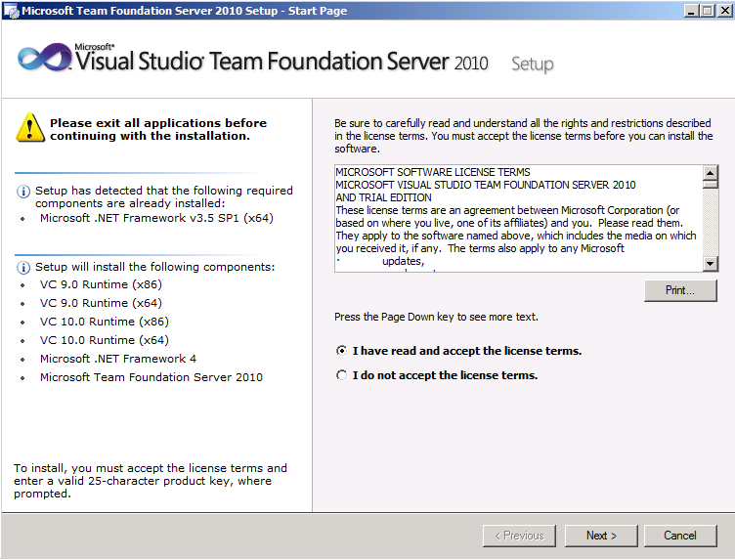
Task: Minimize the setup window
Action: pos(691,11)
